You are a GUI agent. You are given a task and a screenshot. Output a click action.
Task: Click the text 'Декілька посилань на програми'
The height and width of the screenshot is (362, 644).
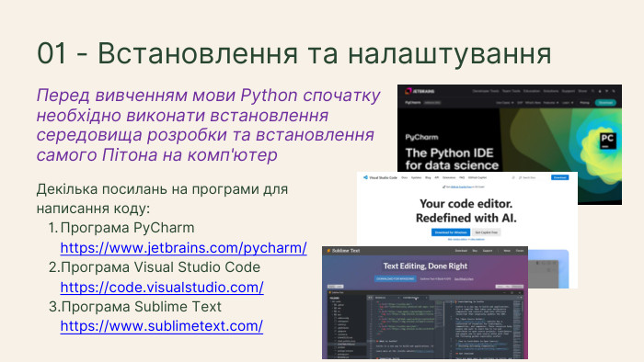[x=162, y=198]
